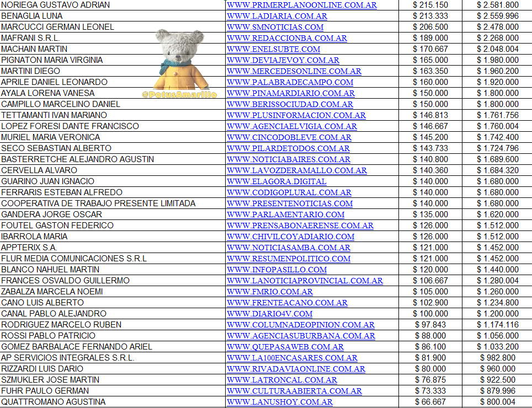Click the MARCUCCI GERMAN LEONEL cell
532x408 pixels.
(x=113, y=27)
